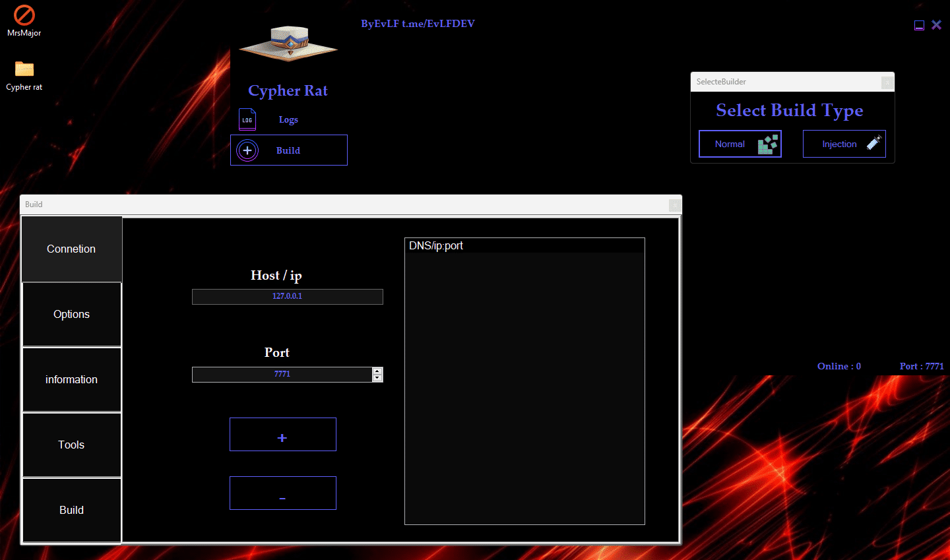Choose the Injection build type label
The height and width of the screenshot is (560, 950).
point(839,144)
